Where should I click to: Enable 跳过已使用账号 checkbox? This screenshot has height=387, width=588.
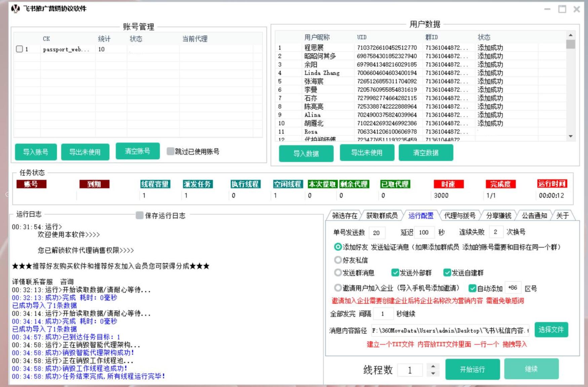tap(170, 152)
